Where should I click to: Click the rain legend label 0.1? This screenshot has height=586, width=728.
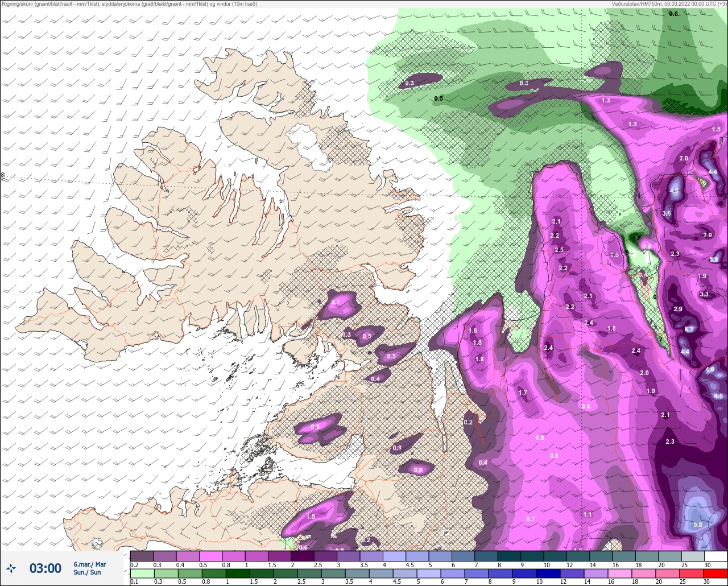click(x=134, y=581)
